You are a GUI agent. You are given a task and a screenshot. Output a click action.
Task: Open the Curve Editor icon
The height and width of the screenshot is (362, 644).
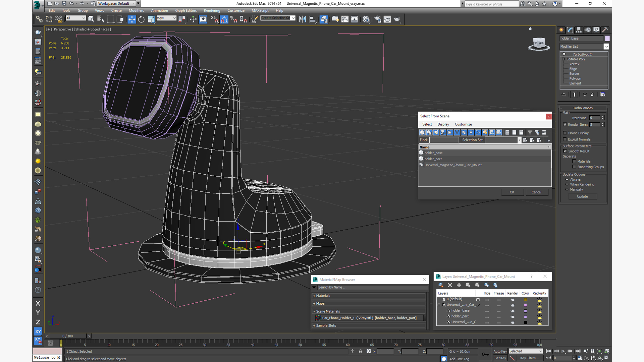coord(345,19)
